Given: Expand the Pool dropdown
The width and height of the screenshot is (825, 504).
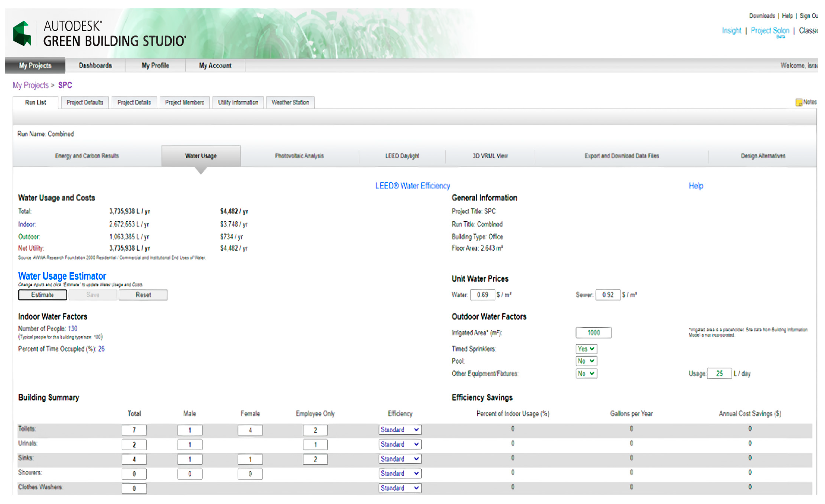Looking at the screenshot, I should 586,361.
